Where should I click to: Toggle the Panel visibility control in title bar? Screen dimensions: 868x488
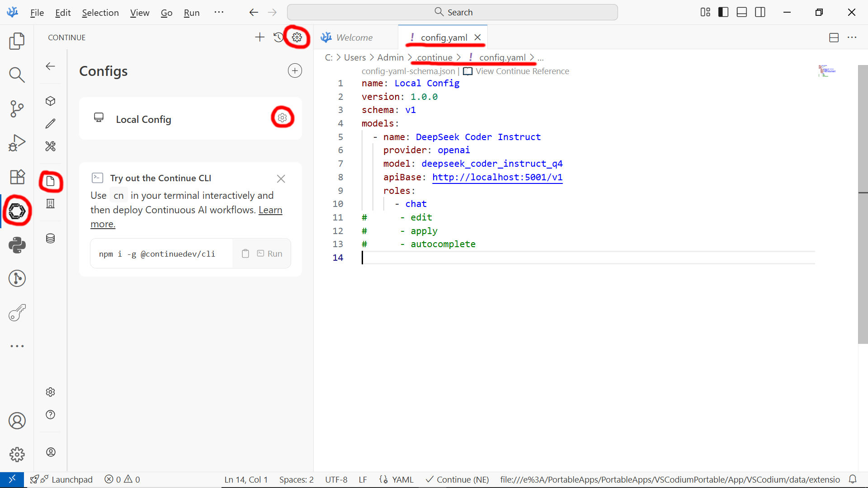coord(741,12)
